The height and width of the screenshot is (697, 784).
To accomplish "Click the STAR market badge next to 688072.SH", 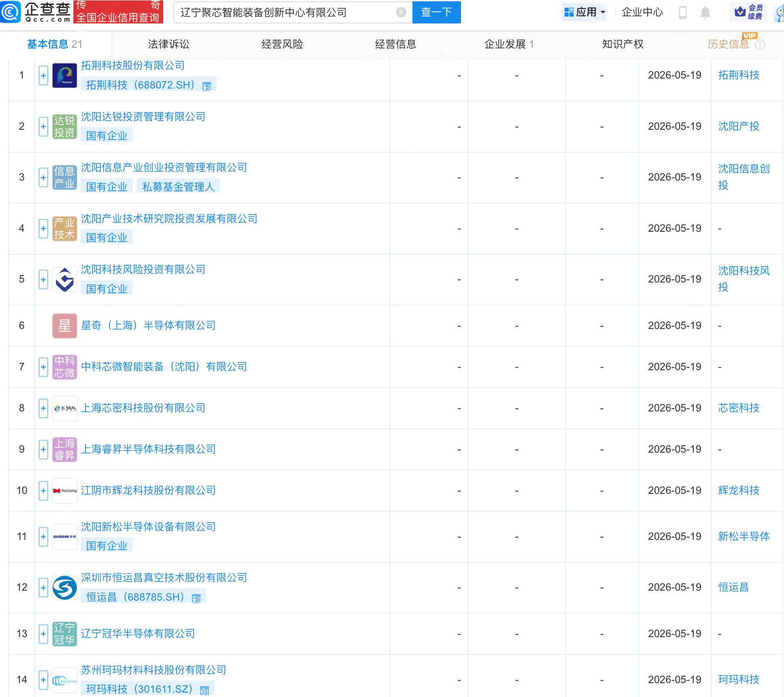I will (x=207, y=86).
